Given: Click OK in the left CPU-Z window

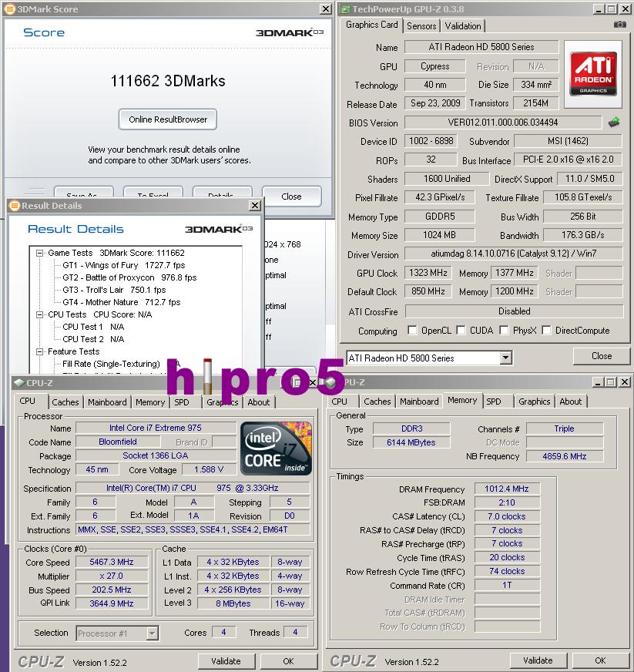Looking at the screenshot, I should (288, 661).
